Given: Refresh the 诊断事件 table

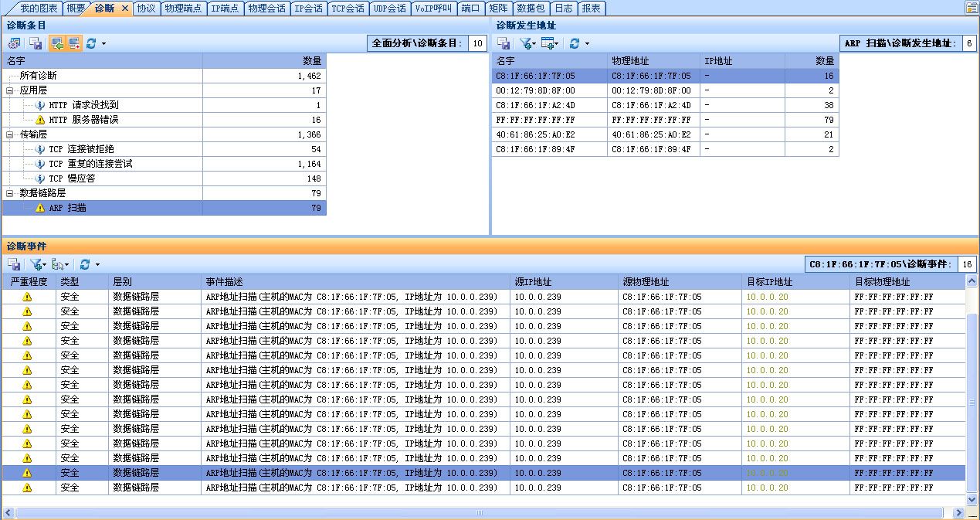Looking at the screenshot, I should (x=83, y=263).
